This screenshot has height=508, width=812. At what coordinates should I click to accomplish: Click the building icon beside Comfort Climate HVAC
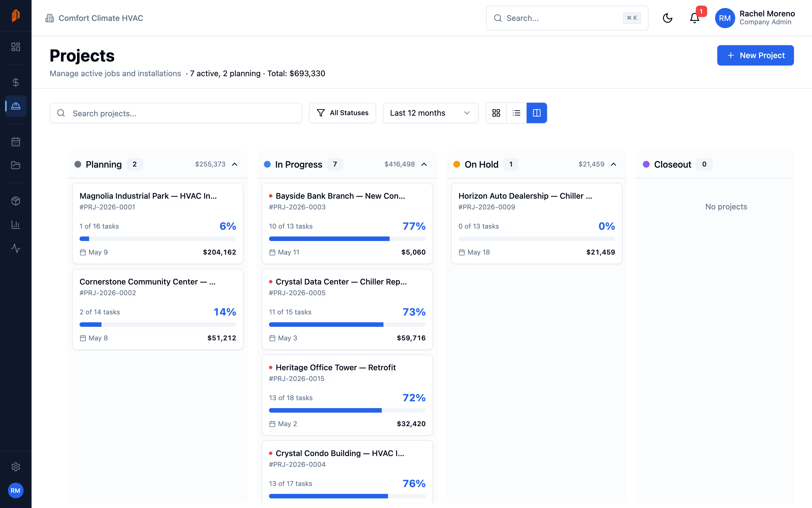tap(50, 18)
